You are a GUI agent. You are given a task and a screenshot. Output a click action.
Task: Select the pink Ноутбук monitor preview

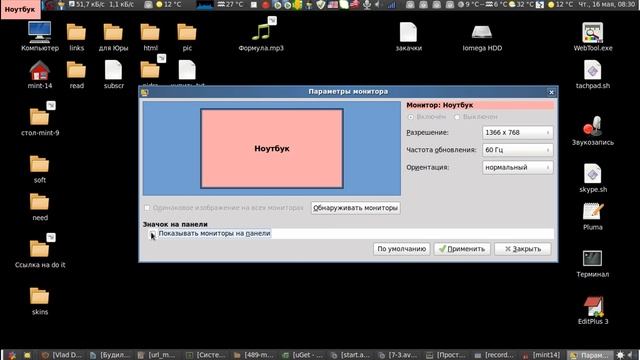pyautogui.click(x=271, y=149)
